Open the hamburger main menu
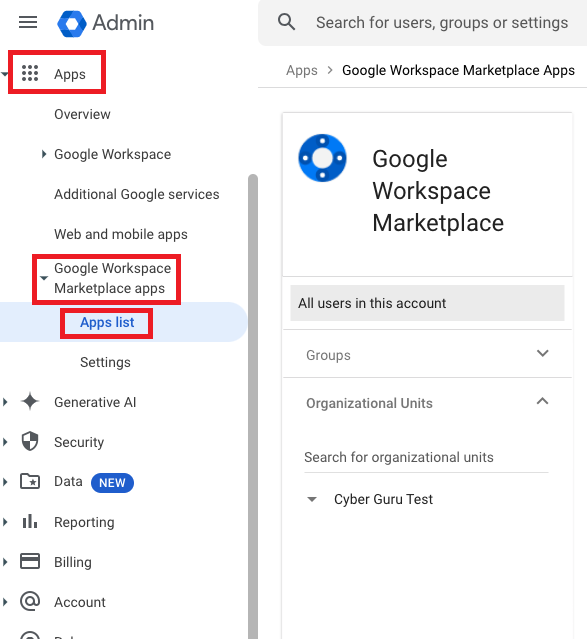This screenshot has height=639, width=587. [x=28, y=22]
